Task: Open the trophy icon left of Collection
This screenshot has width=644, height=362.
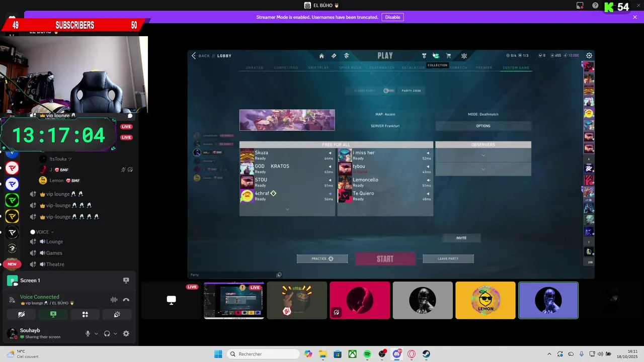Action: tap(424, 56)
